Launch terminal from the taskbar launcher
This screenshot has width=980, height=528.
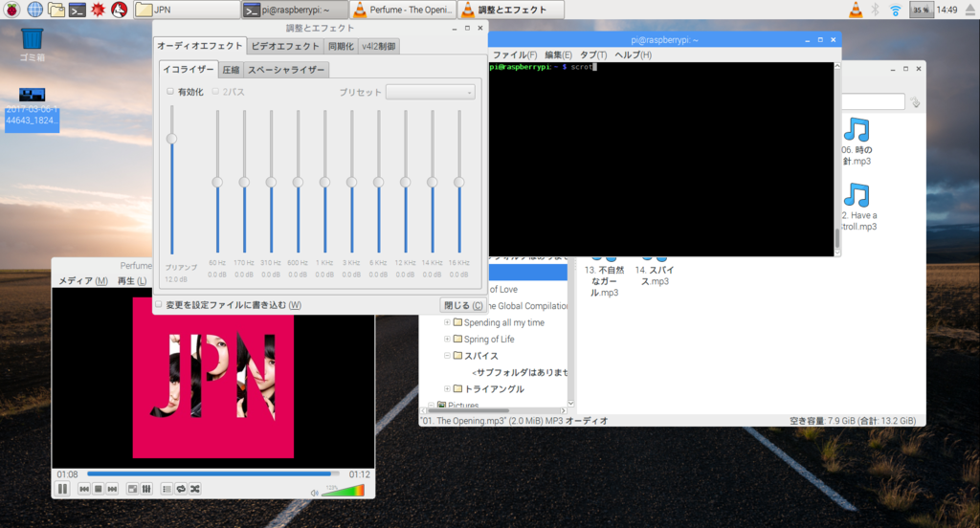(x=78, y=10)
